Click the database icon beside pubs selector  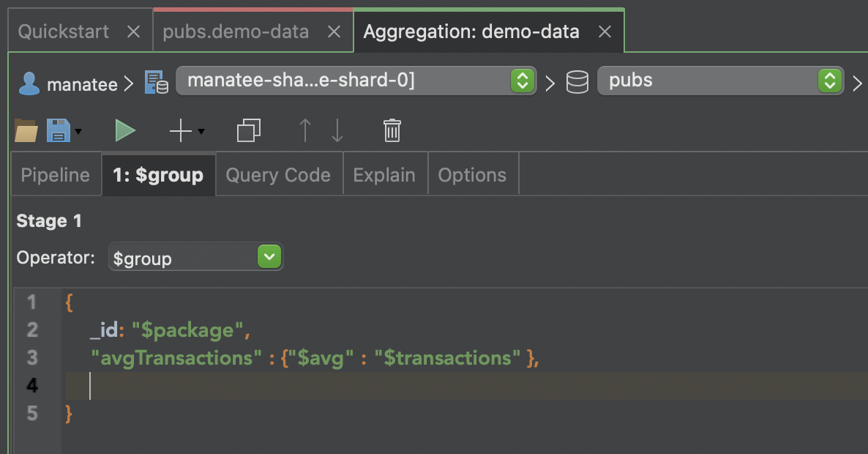(x=577, y=81)
